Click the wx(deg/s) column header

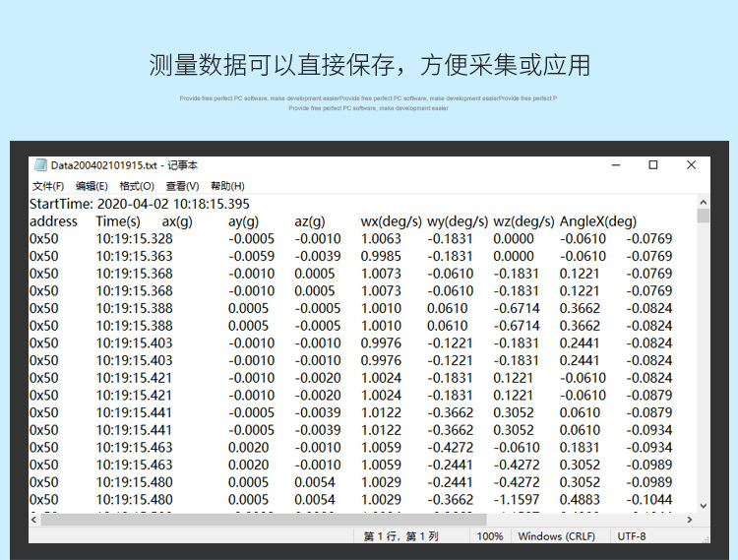pos(391,221)
